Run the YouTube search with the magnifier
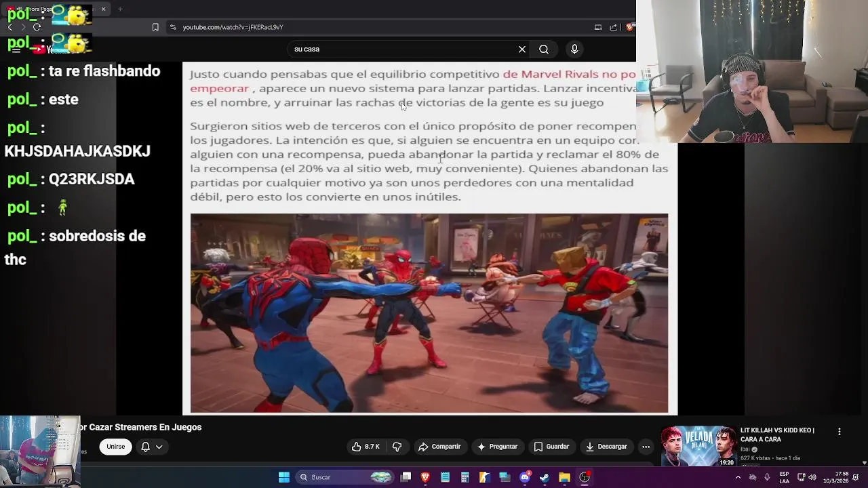 [544, 49]
